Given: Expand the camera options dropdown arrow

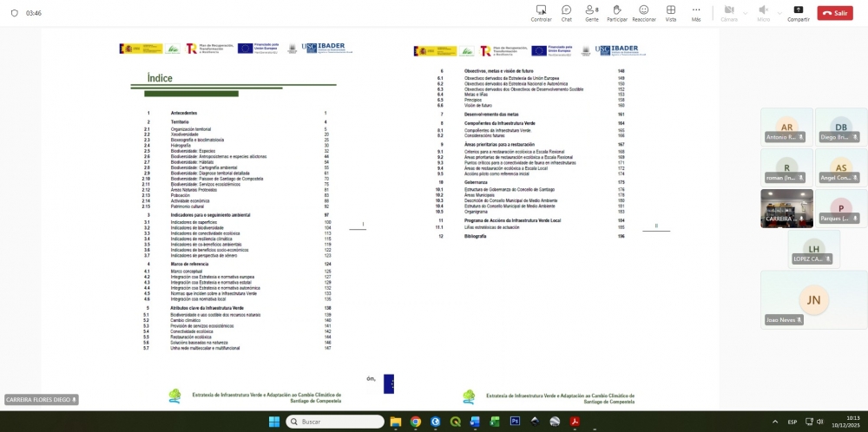Looking at the screenshot, I should point(746,12).
